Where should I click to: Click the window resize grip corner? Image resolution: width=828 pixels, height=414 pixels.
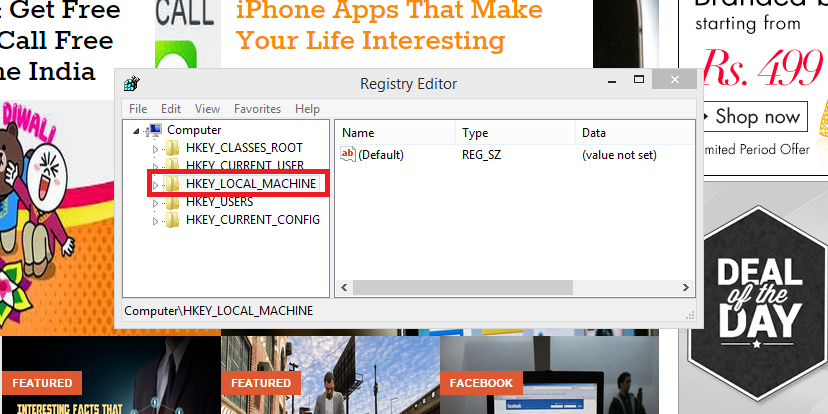click(690, 315)
